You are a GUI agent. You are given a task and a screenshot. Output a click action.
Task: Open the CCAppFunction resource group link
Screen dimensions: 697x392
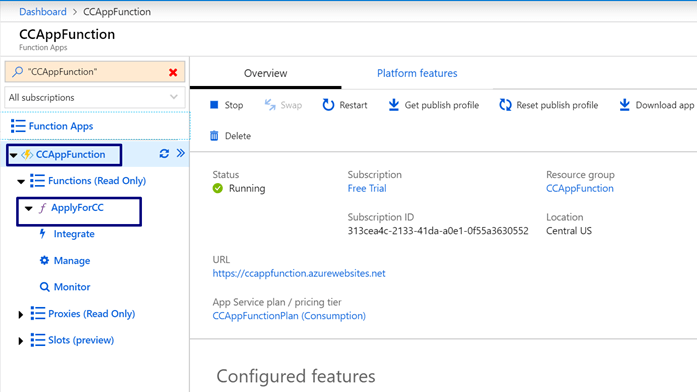coord(580,188)
